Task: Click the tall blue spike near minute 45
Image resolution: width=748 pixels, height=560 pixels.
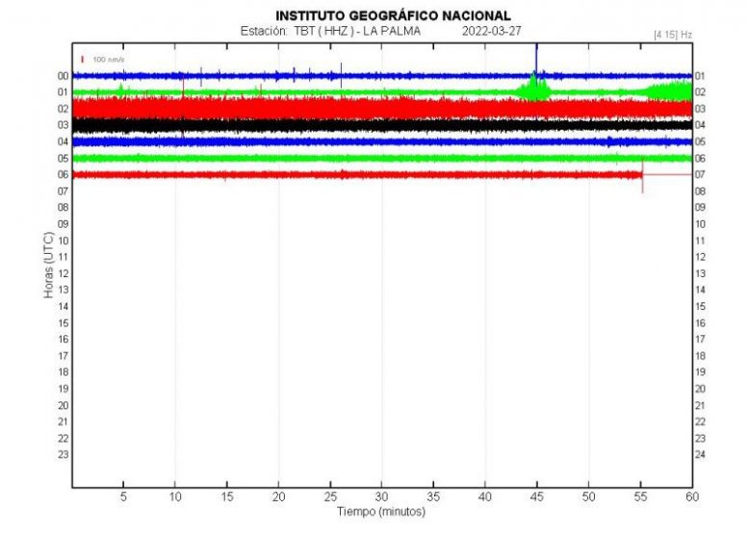Action: (536, 58)
